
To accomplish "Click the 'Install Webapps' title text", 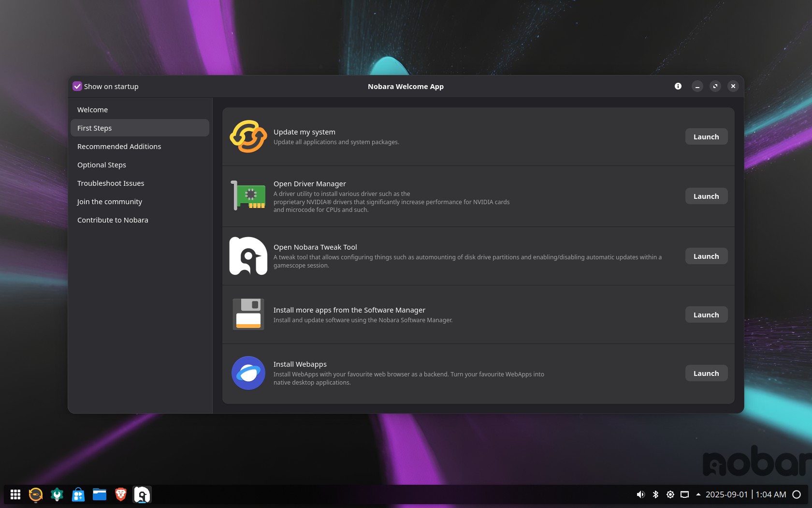I will pyautogui.click(x=300, y=364).
